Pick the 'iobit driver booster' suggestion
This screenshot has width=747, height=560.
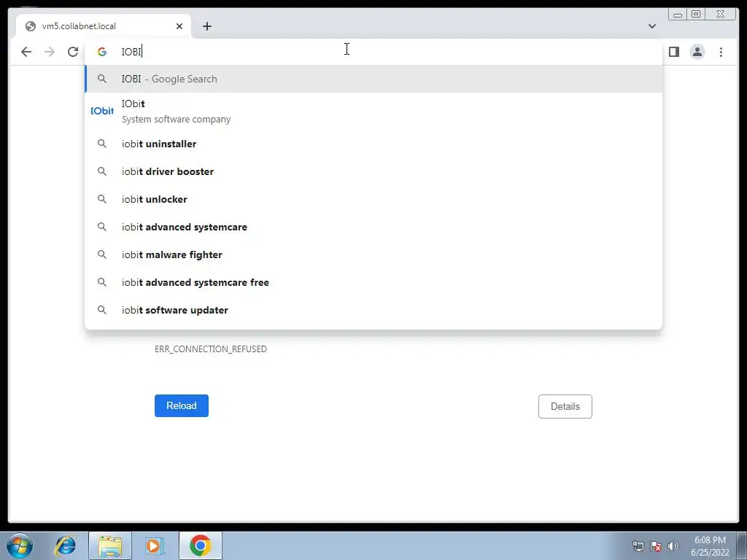(x=373, y=171)
